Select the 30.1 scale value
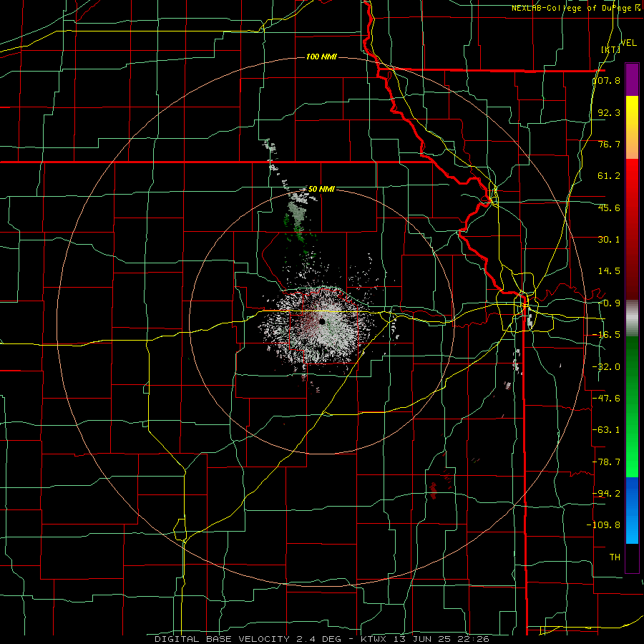 pyautogui.click(x=609, y=240)
